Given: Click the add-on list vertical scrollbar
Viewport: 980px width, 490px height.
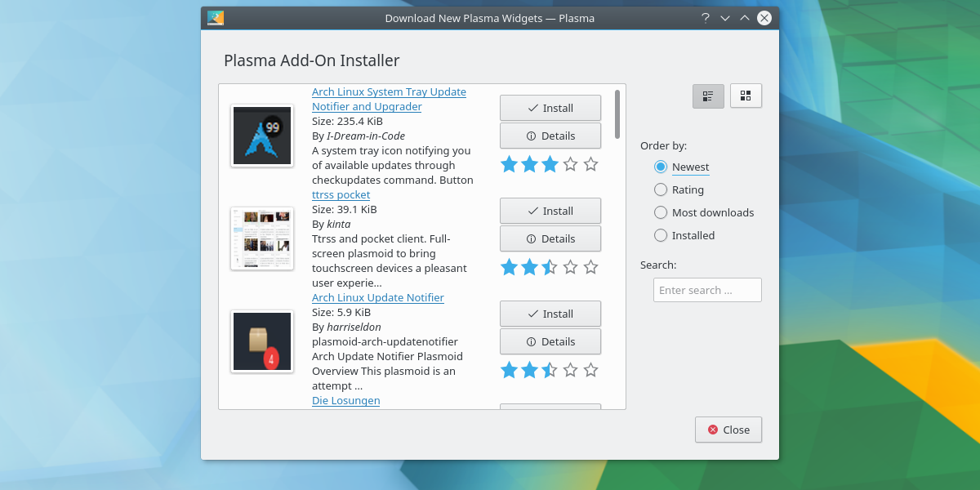Looking at the screenshot, I should pos(617,114).
